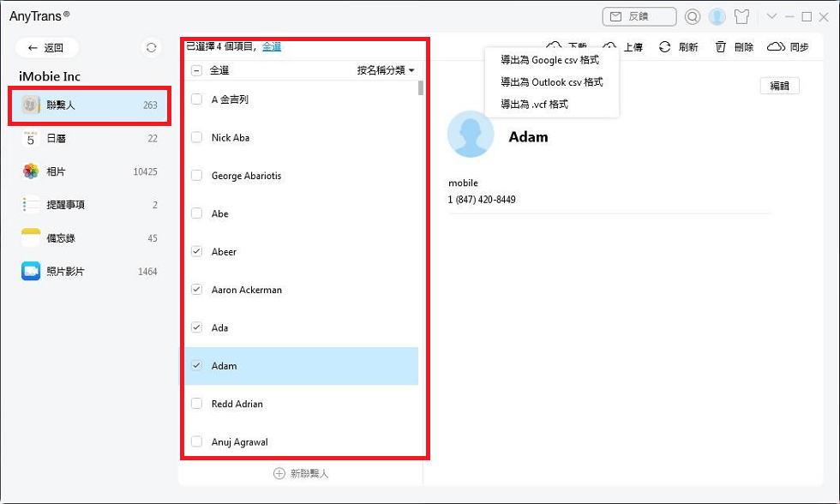Image resolution: width=840 pixels, height=504 pixels.
Task: Click the back arrow button 返回
Action: pyautogui.click(x=47, y=48)
